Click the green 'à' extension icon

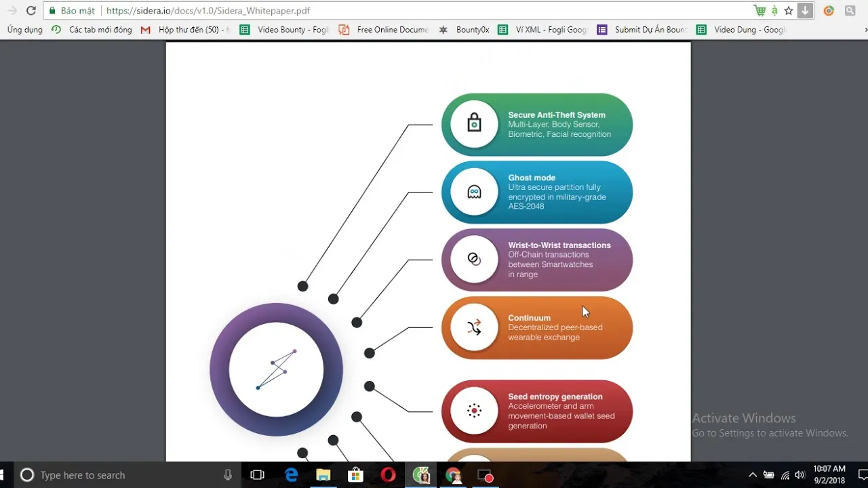[x=774, y=11]
